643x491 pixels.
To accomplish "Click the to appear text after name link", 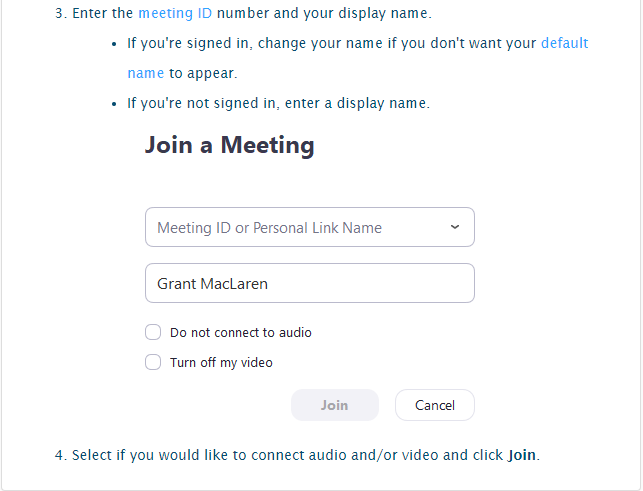I will coord(203,73).
